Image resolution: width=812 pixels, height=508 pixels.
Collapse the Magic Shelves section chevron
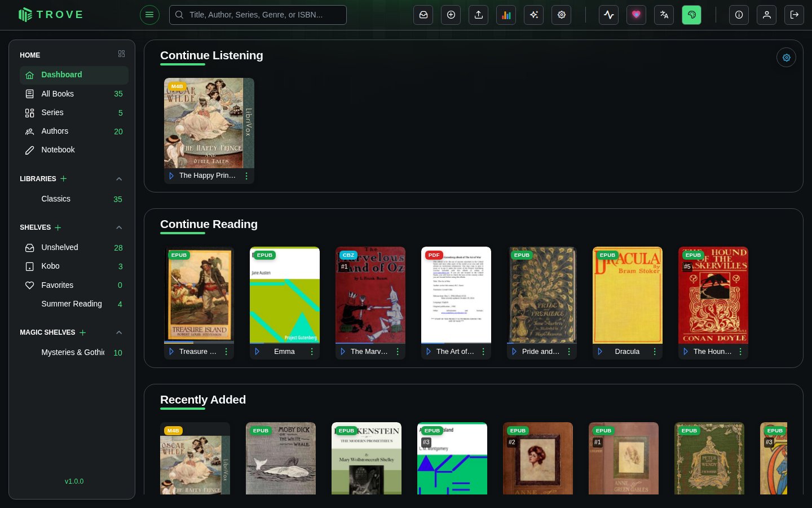(119, 332)
